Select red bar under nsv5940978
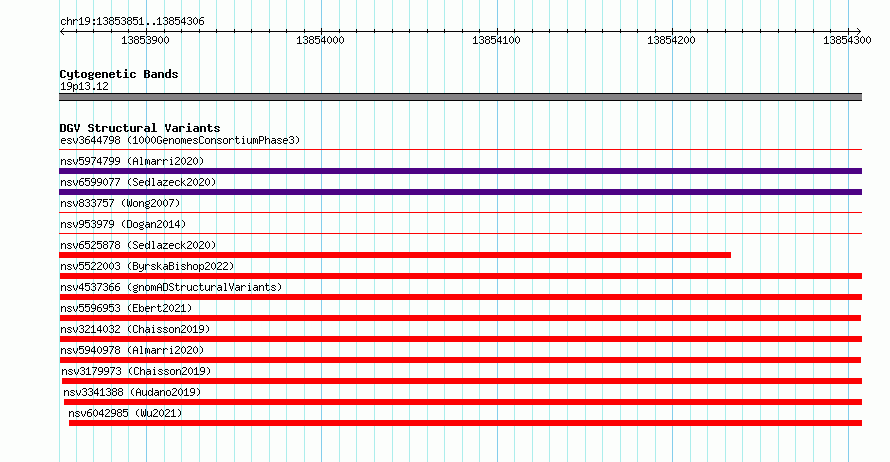 460,360
